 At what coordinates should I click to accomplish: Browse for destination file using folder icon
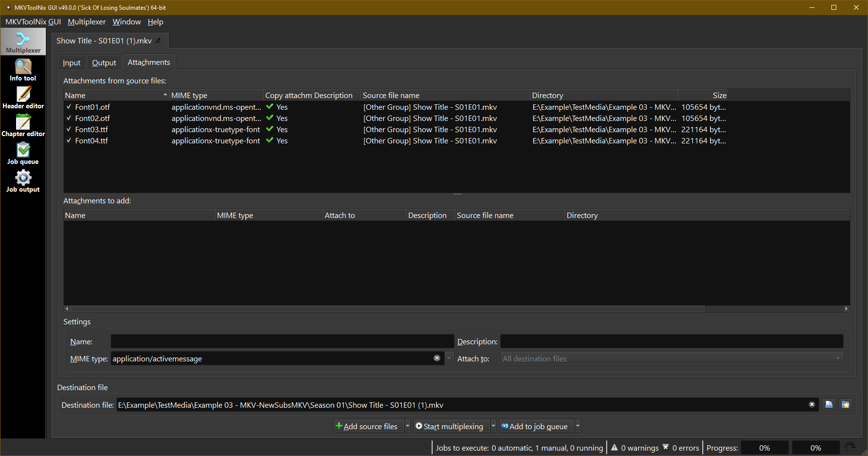pyautogui.click(x=829, y=404)
